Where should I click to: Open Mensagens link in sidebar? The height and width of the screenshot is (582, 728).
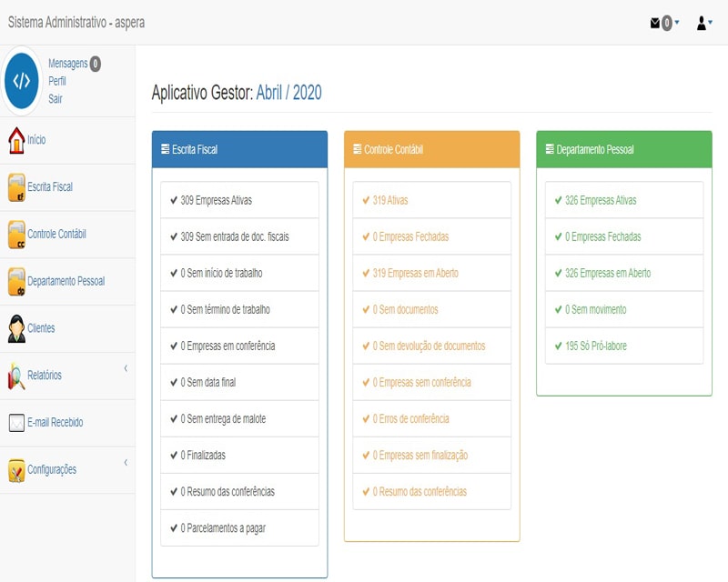67,64
